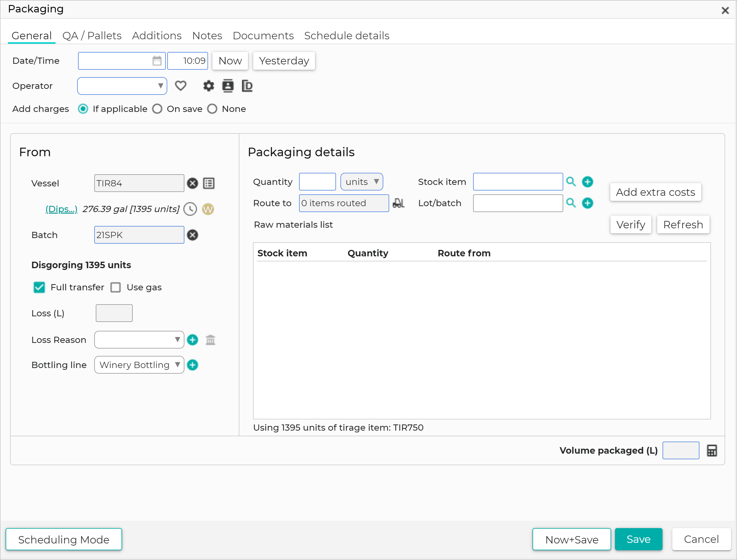This screenshot has height=560, width=737.
Task: Search for a lot/batch
Action: [571, 203]
